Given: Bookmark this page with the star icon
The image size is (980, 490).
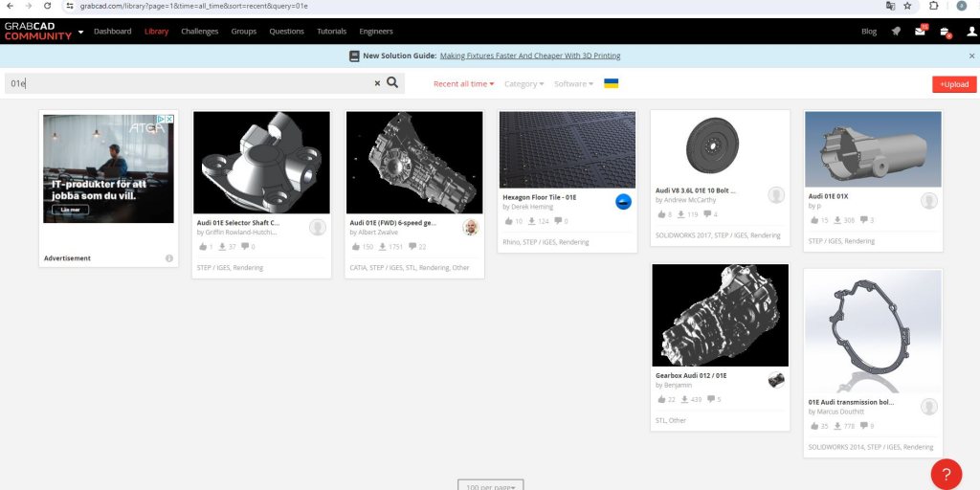Looking at the screenshot, I should (907, 6).
